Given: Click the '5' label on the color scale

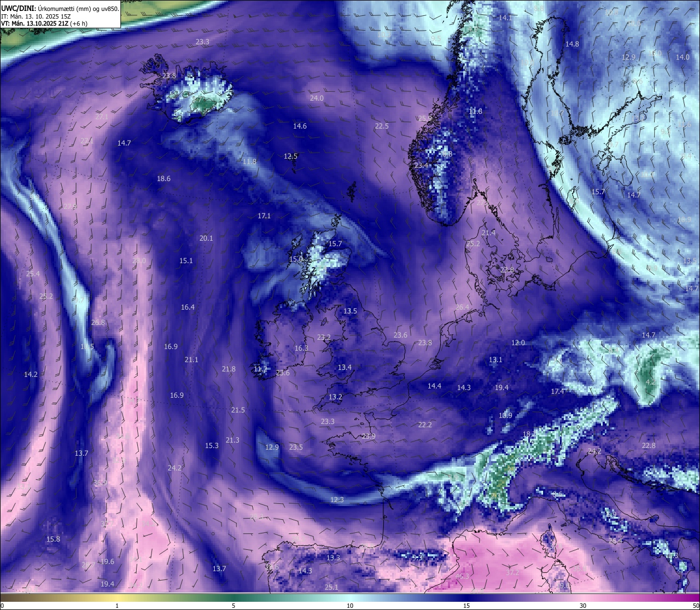Looking at the screenshot, I should click(234, 606).
